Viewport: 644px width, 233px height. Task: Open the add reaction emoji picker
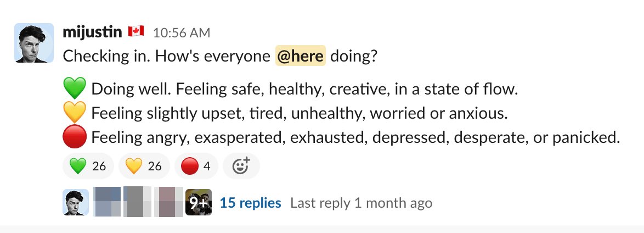click(x=241, y=166)
